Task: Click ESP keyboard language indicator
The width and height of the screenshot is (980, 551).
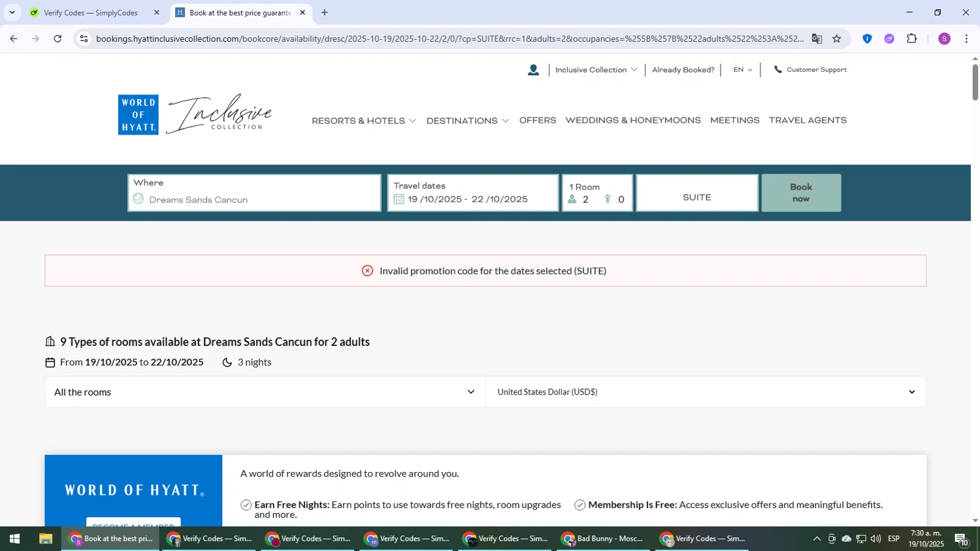Action: (893, 539)
